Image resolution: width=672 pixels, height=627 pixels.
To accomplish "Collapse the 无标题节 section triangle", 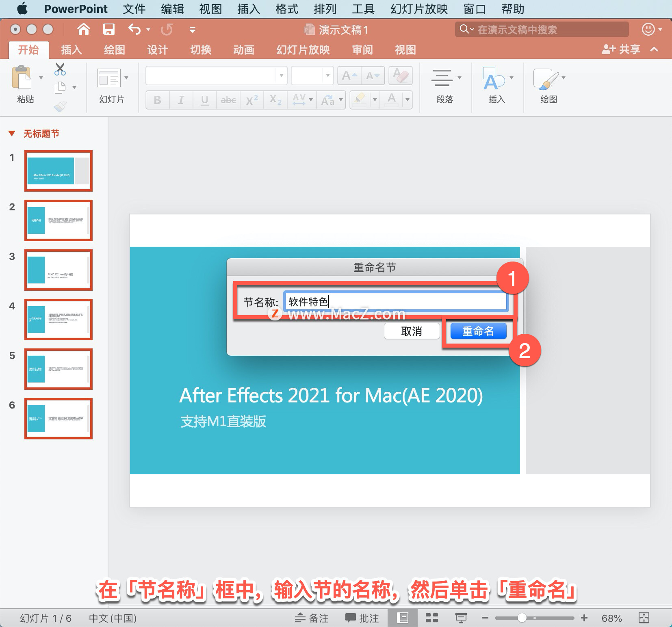I will pyautogui.click(x=12, y=134).
